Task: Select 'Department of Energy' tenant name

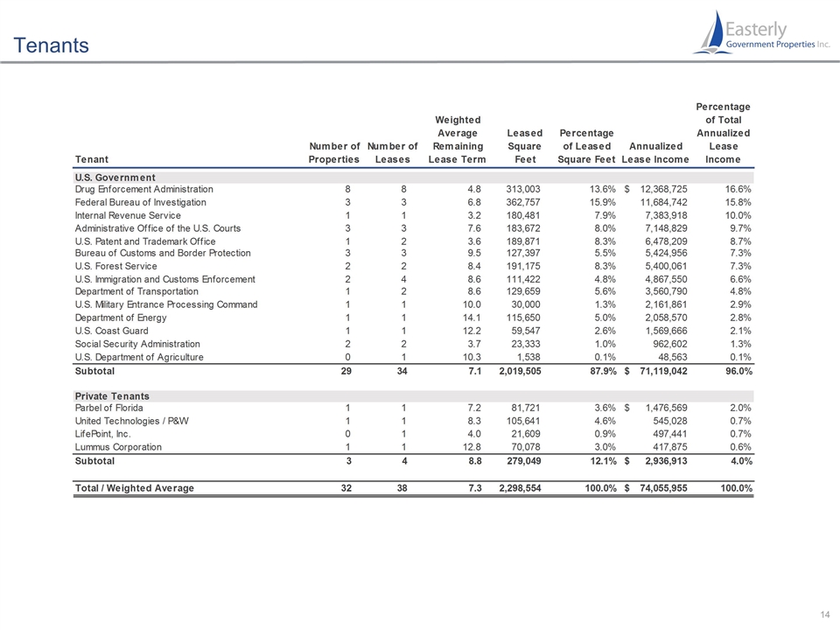Action: coord(121,318)
